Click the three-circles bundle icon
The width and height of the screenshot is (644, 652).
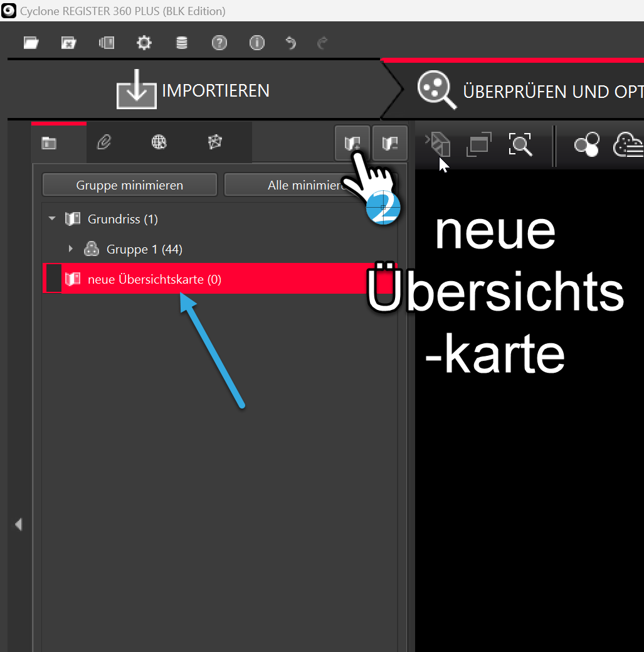587,144
